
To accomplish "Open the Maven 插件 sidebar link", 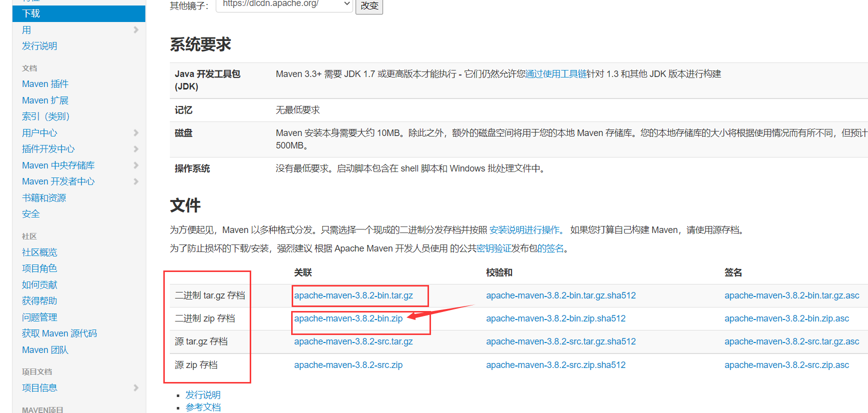I will click(45, 84).
